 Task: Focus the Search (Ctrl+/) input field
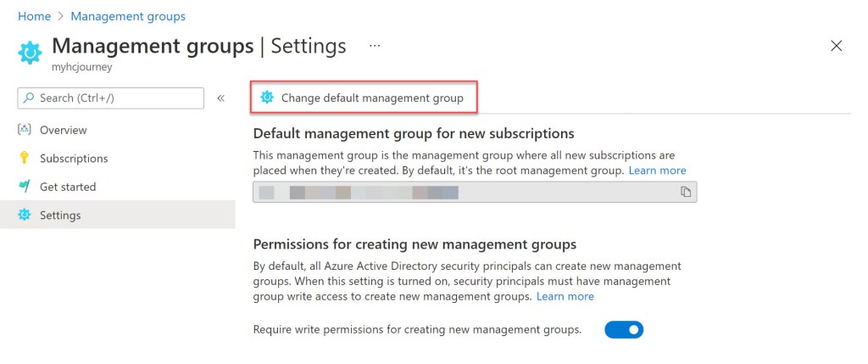[119, 98]
